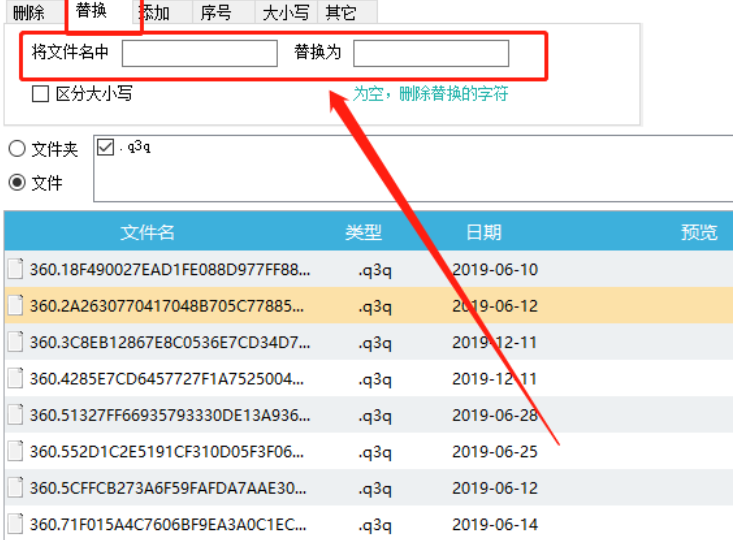
Task: Focus the 将文件名中 input field
Action: tap(200, 53)
